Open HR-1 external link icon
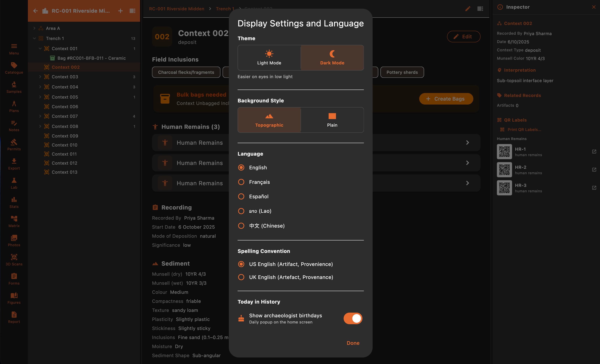This screenshot has height=364, width=600. click(x=594, y=151)
